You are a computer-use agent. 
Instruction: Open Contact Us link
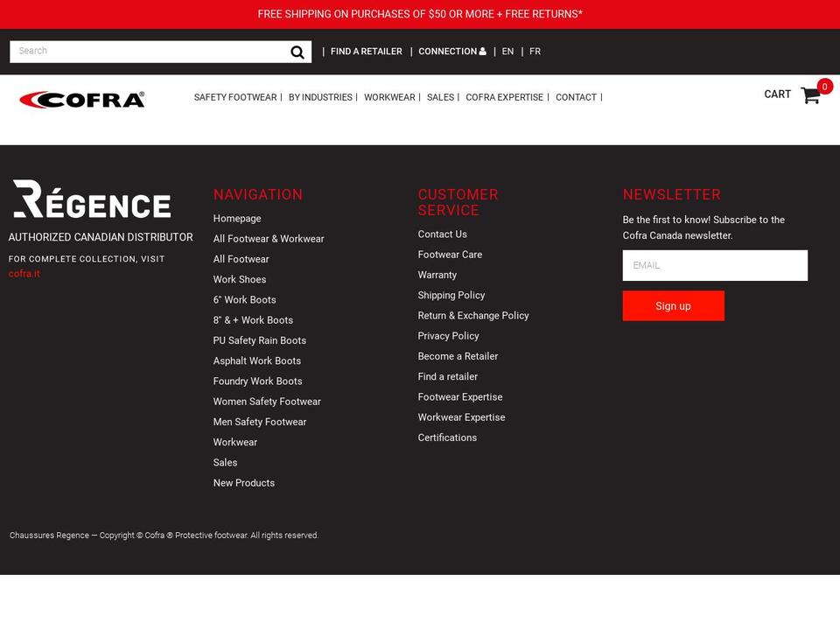pyautogui.click(x=442, y=234)
